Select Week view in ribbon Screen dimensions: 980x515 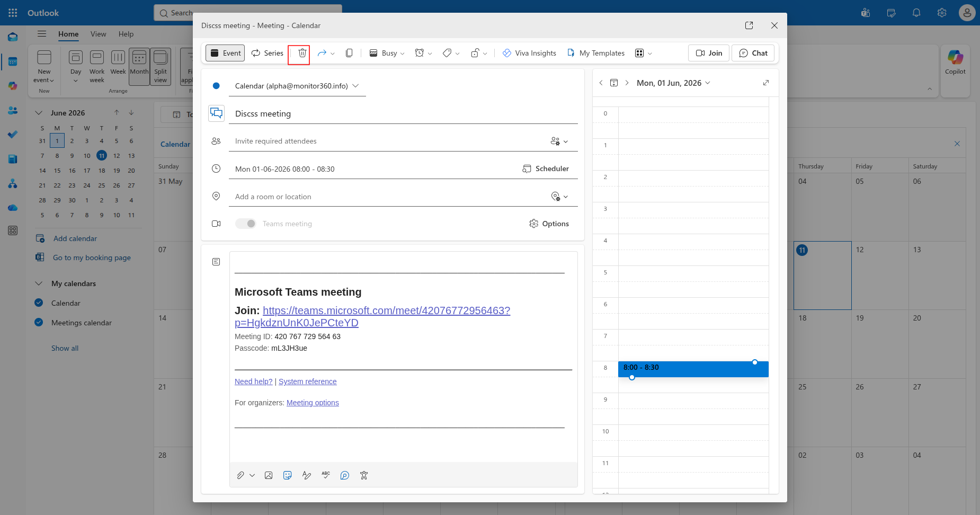click(118, 66)
